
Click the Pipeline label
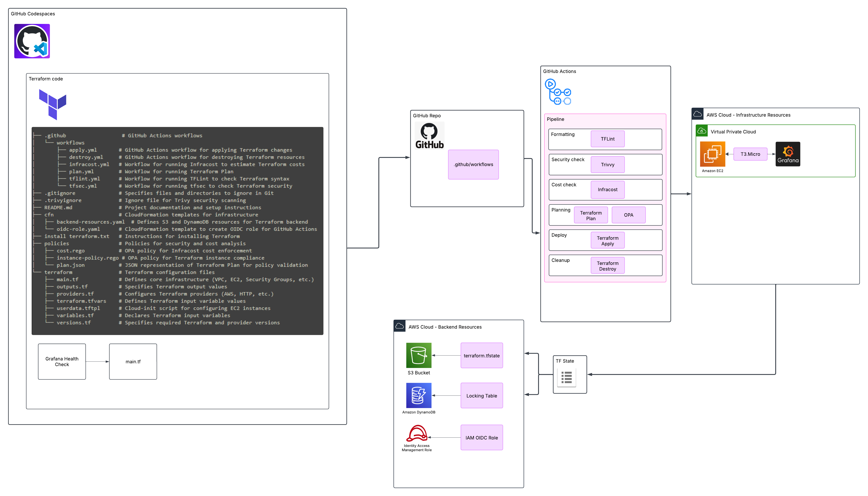point(555,119)
